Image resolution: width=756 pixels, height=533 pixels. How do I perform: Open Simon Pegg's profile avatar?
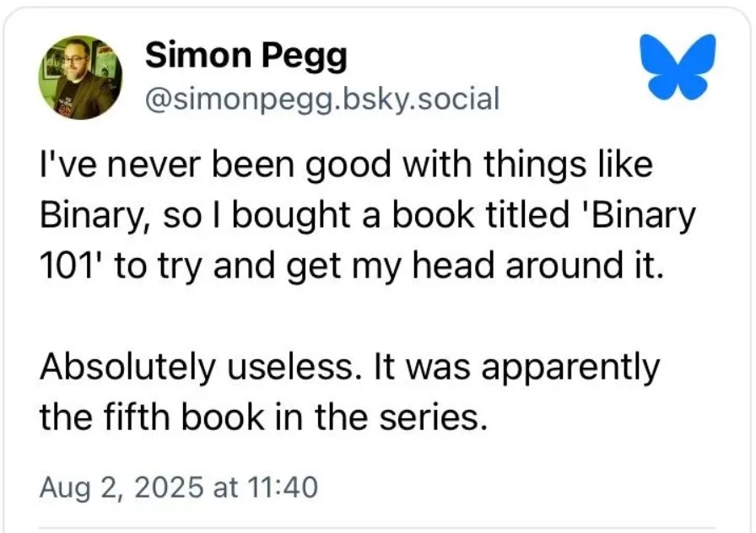[x=80, y=78]
